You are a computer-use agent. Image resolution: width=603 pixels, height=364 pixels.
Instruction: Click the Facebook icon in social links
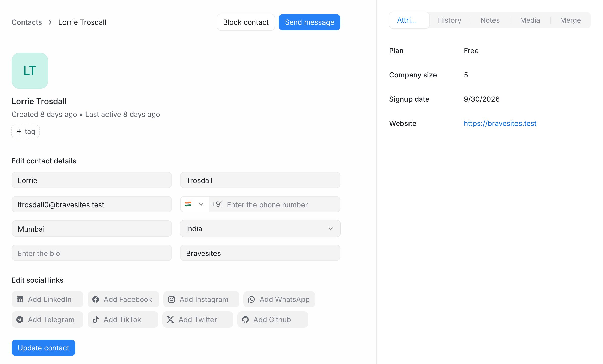click(96, 299)
